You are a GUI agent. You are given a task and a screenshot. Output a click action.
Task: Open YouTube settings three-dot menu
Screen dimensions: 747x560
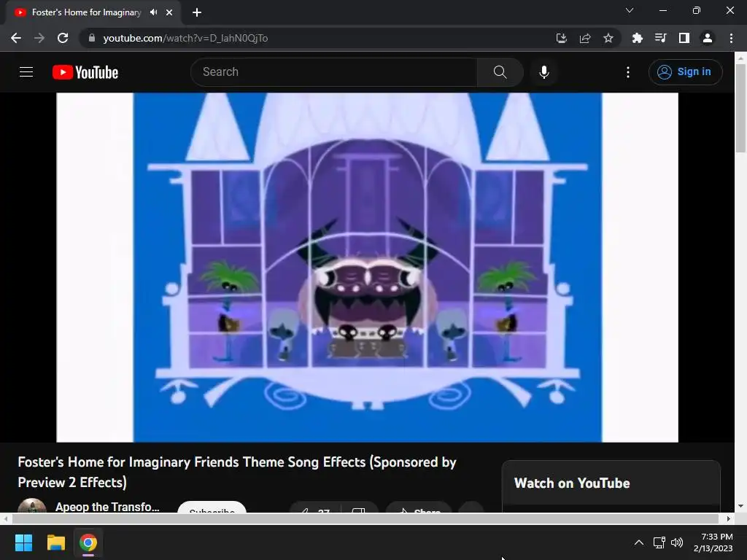point(628,72)
